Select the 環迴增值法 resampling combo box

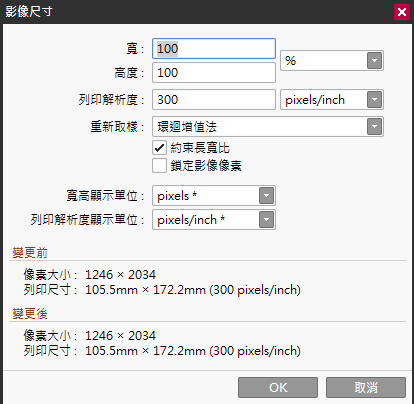tap(268, 127)
